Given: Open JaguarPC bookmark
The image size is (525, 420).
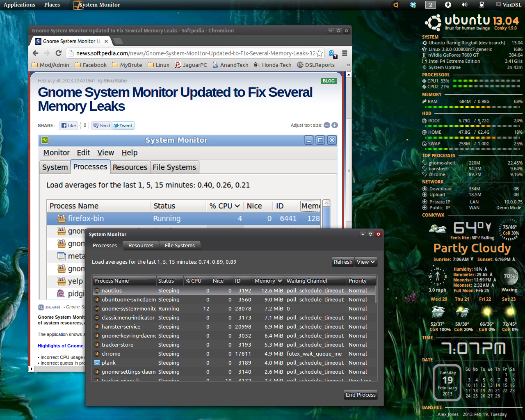Looking at the screenshot, I should tap(191, 65).
